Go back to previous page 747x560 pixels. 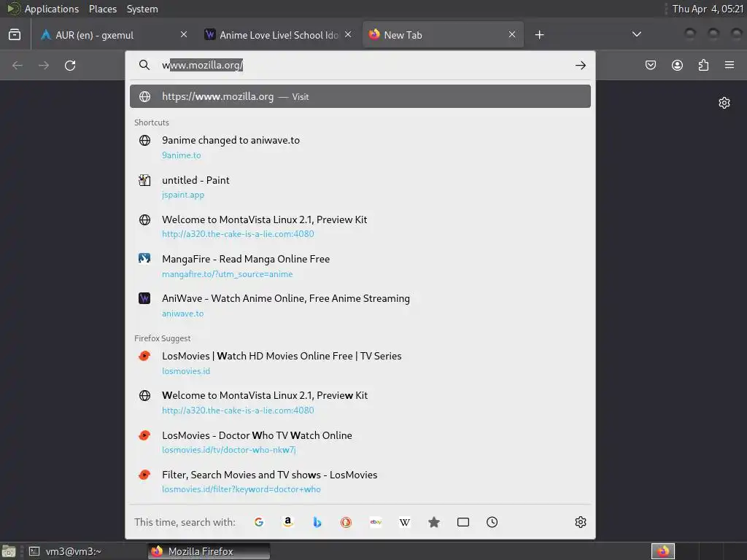tap(18, 65)
